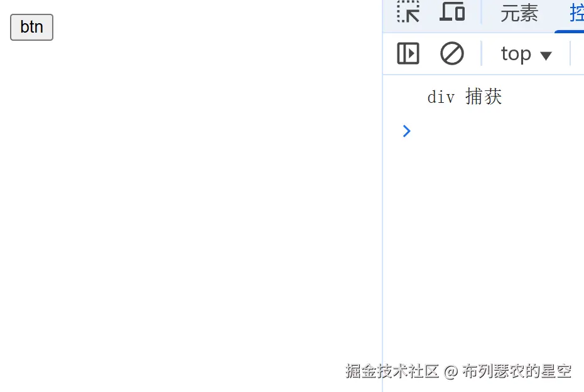Switch to the 元素 tab
Screen dimensions: 584x392
[x=519, y=13]
